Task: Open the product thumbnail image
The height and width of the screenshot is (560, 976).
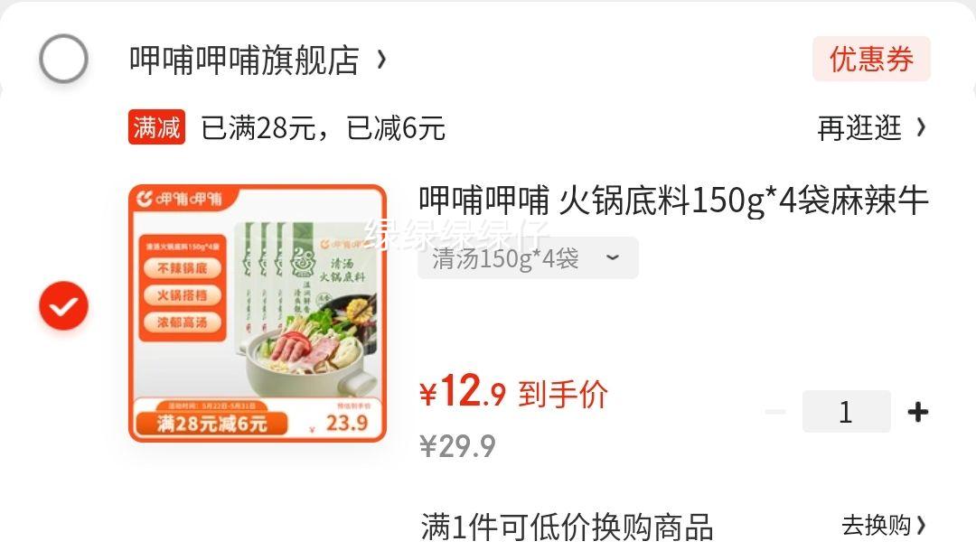Action: point(258,313)
